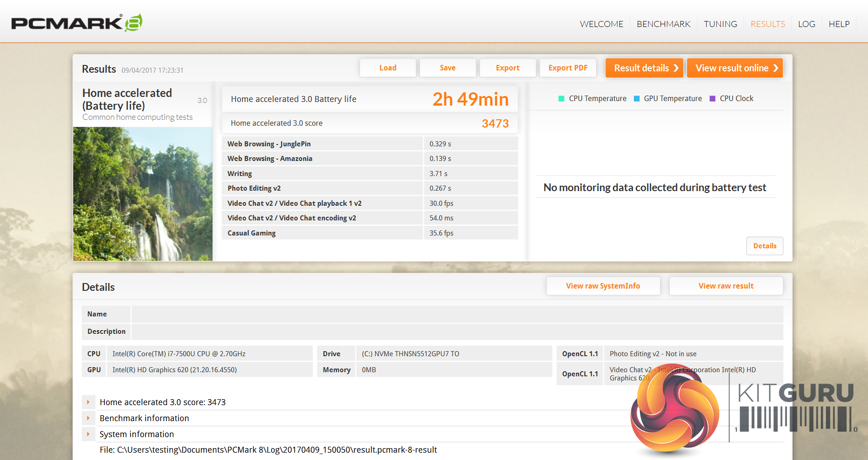Viewport: 868px width, 460px height.
Task: Open the LOG tab
Action: (x=807, y=24)
